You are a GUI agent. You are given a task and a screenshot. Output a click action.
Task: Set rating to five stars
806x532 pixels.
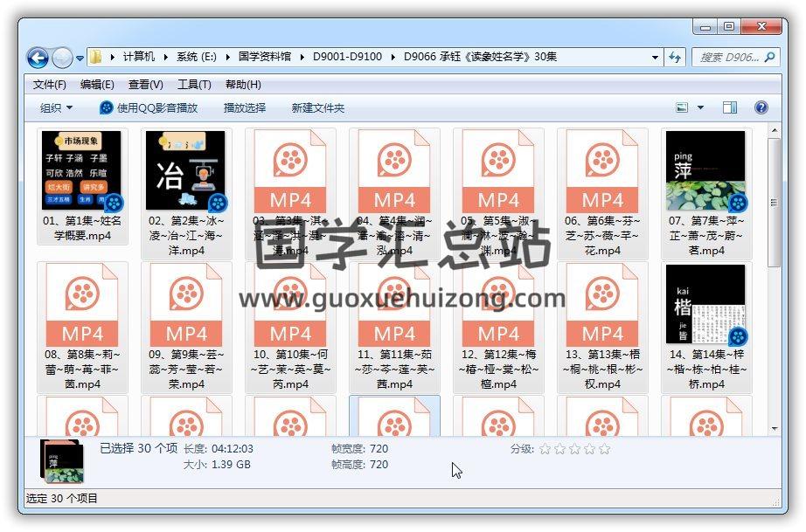click(604, 449)
